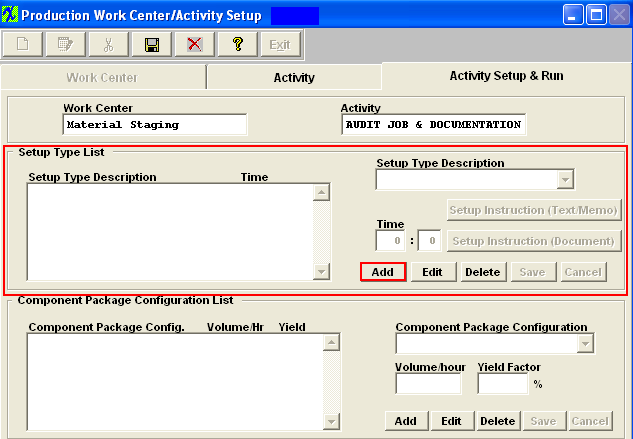Open Help with question mark icon
The height and width of the screenshot is (439, 633).
click(x=238, y=44)
